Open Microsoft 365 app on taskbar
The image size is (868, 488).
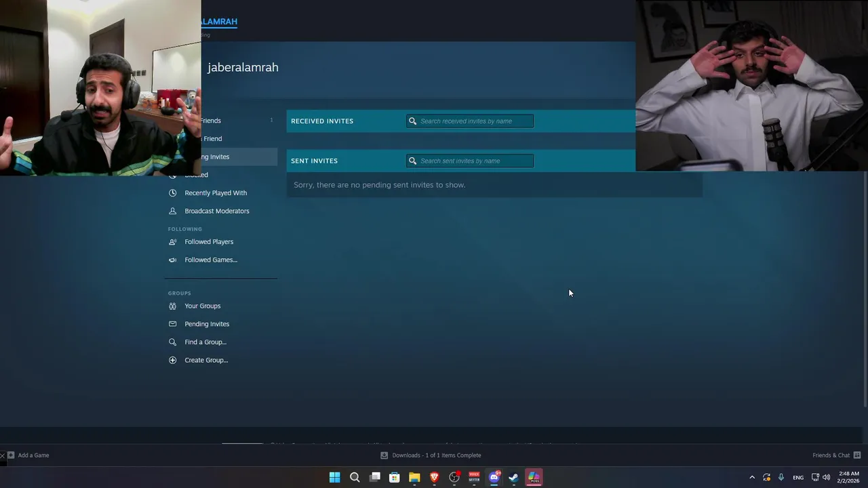click(x=534, y=477)
